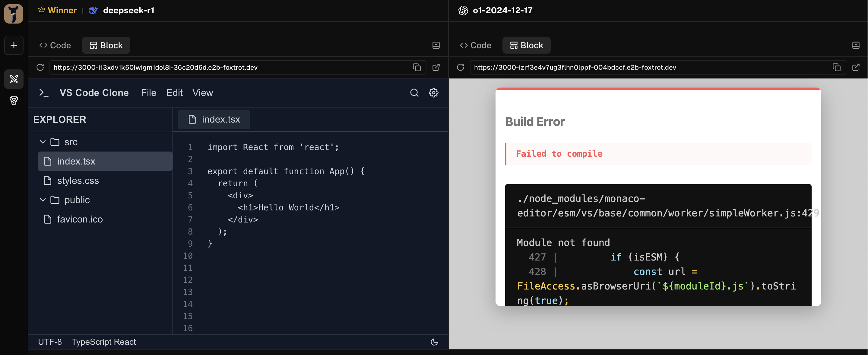Click the crossed swords battle icon in sidebar
Viewport: 868px width, 355px height.
[14, 79]
